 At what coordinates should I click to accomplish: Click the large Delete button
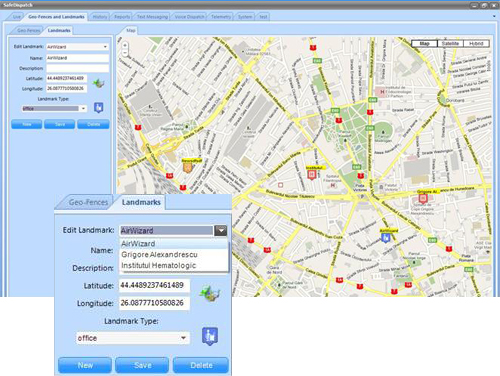pyautogui.click(x=201, y=365)
